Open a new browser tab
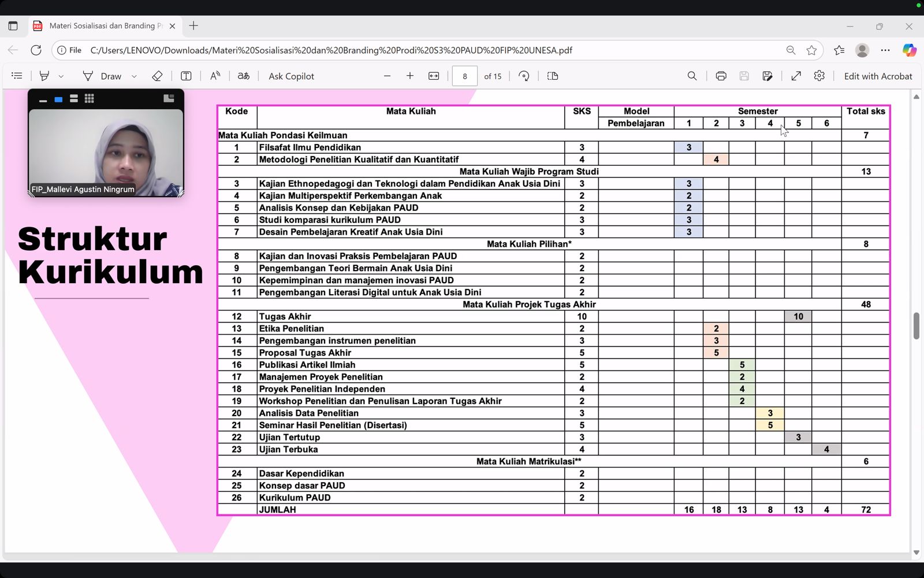Viewport: 924px width, 578px height. [193, 26]
